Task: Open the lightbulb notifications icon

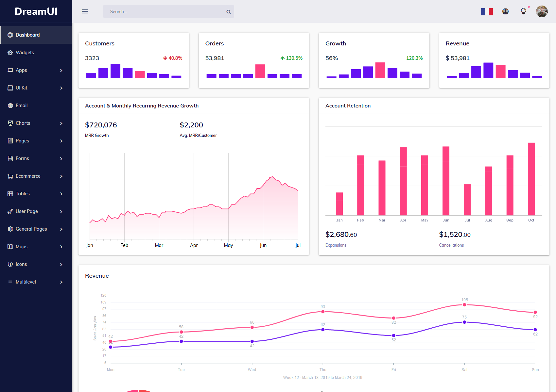Action: coord(524,11)
